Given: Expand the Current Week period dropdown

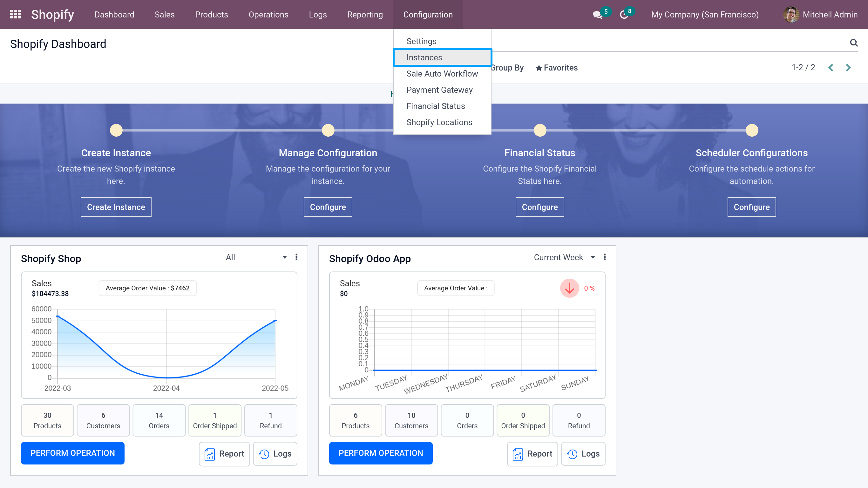Looking at the screenshot, I should [x=564, y=257].
